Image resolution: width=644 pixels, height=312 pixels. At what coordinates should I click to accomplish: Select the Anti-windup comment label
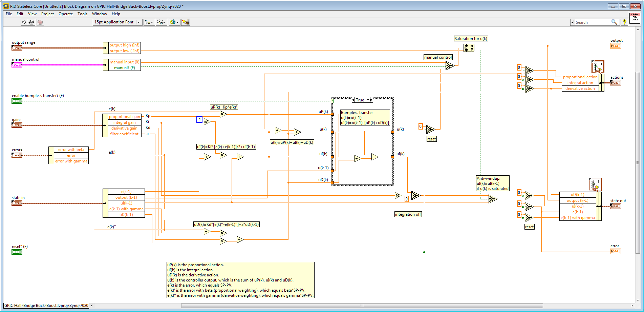(493, 183)
